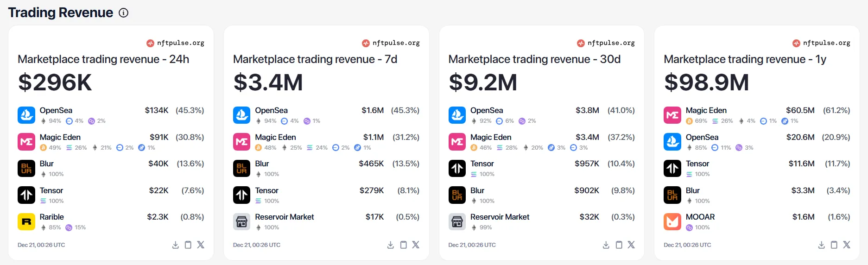Image resolution: width=868 pixels, height=265 pixels.
Task: Copy the 24h revenue card
Action: (x=188, y=245)
